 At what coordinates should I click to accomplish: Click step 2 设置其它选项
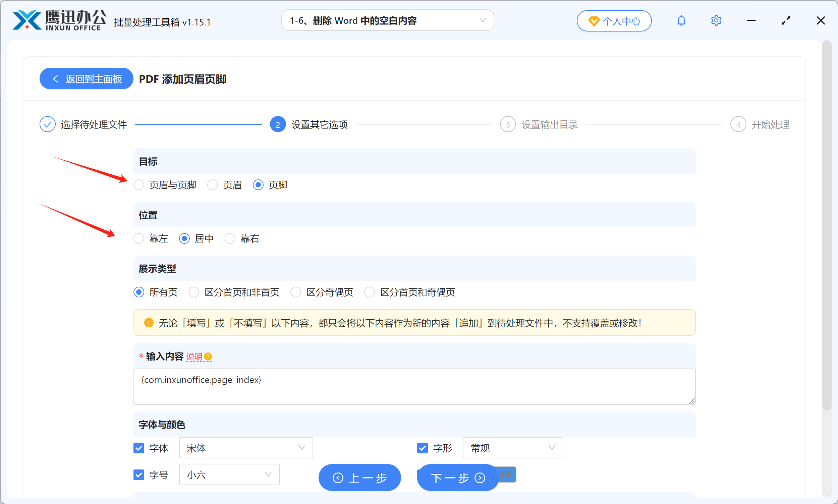click(x=309, y=125)
